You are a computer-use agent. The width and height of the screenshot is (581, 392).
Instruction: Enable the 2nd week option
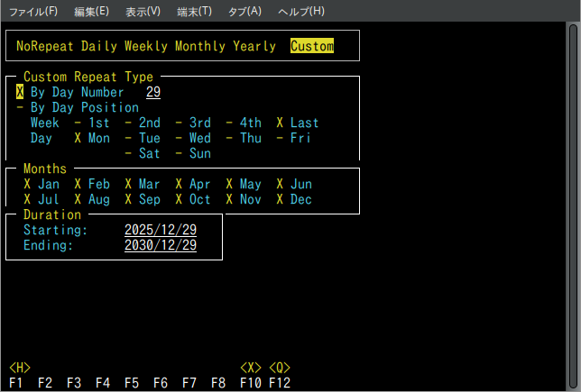pos(143,123)
